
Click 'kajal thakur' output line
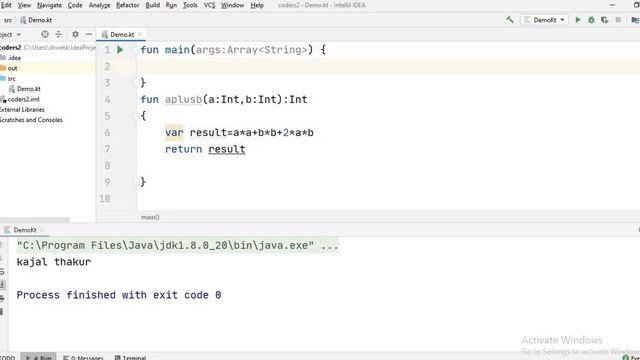(53, 262)
